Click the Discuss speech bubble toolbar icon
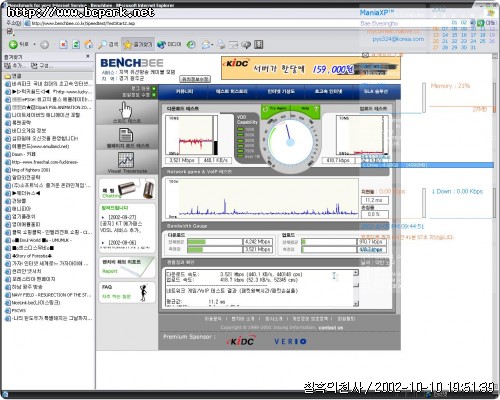Image resolution: width=500 pixels, height=400 pixels. coord(246,45)
